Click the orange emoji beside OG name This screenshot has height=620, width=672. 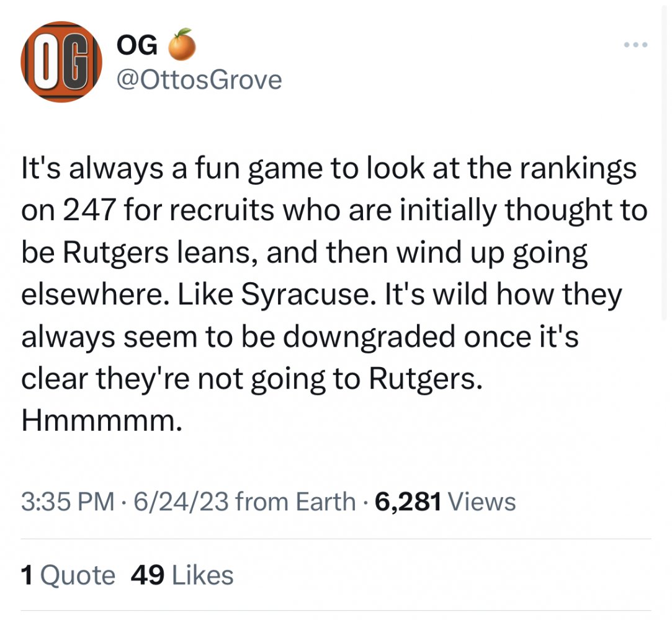click(x=182, y=44)
